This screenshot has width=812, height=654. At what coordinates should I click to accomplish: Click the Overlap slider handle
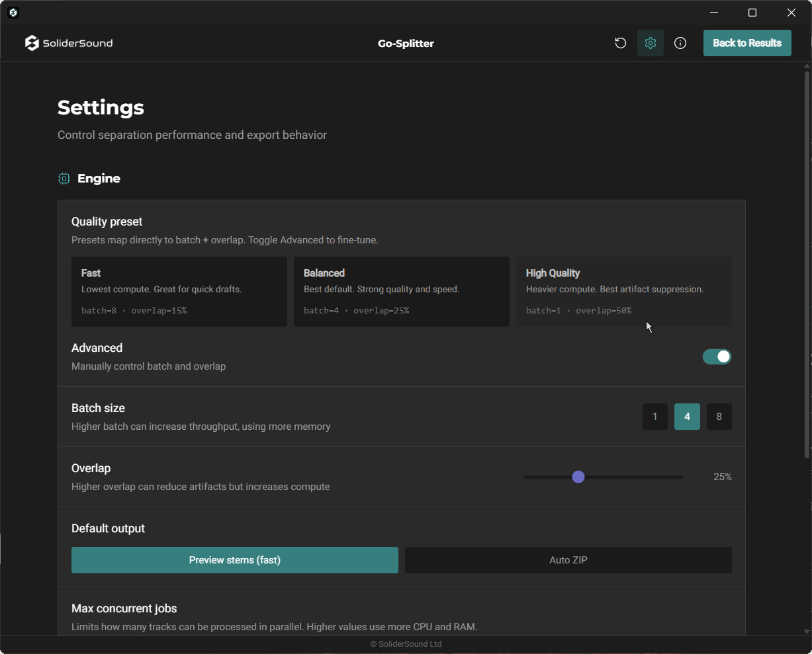[x=578, y=477]
